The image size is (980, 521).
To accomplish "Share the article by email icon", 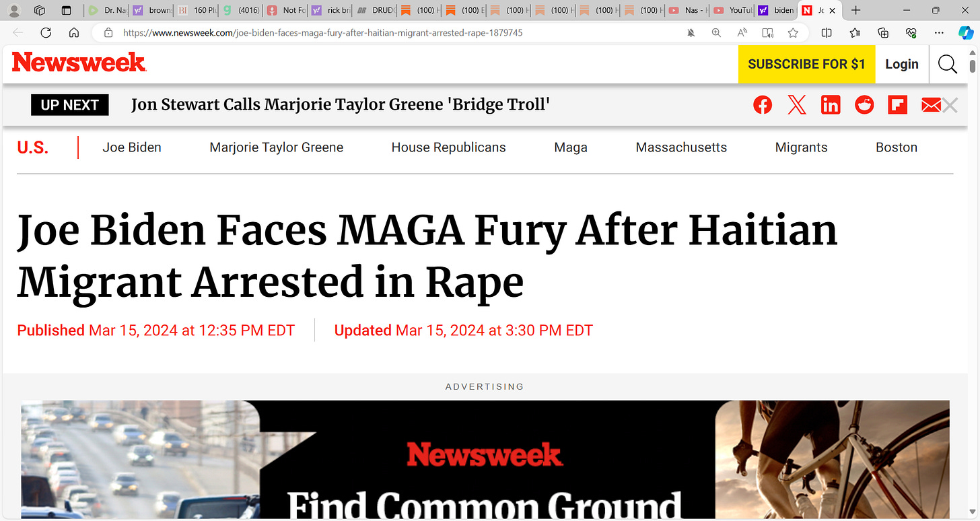I will click(x=931, y=105).
